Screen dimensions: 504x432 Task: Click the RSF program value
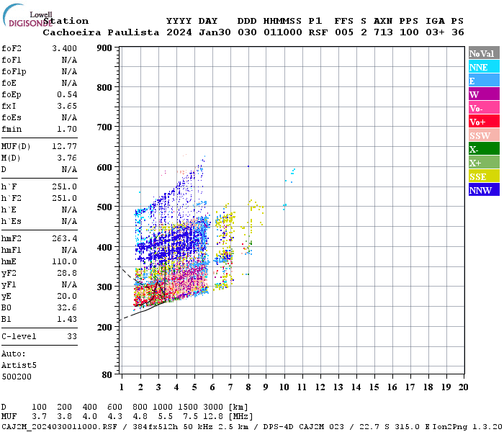[318, 32]
